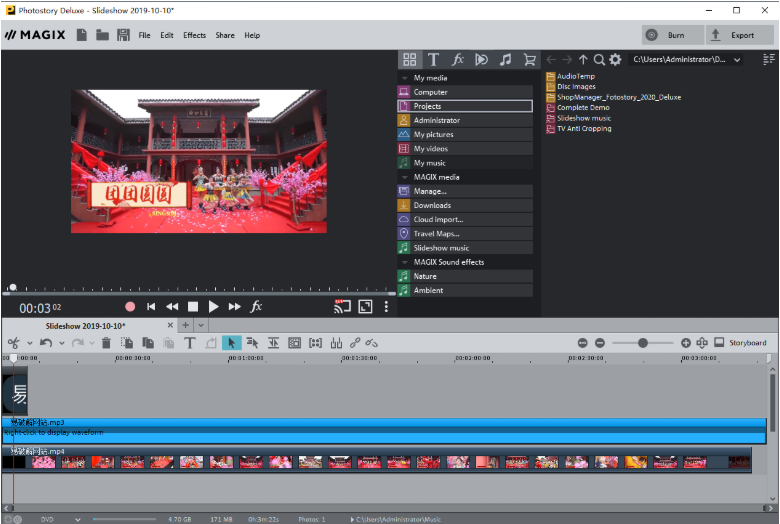Select Projects in media pool list
This screenshot has height=524, width=780.
tap(465, 106)
